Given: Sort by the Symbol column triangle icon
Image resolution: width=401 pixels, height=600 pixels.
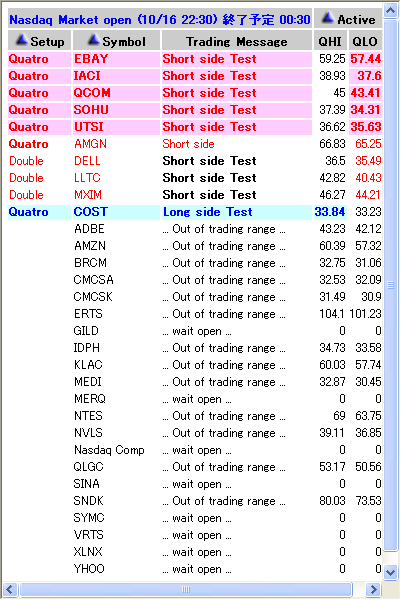Looking at the screenshot, I should click(x=94, y=40).
